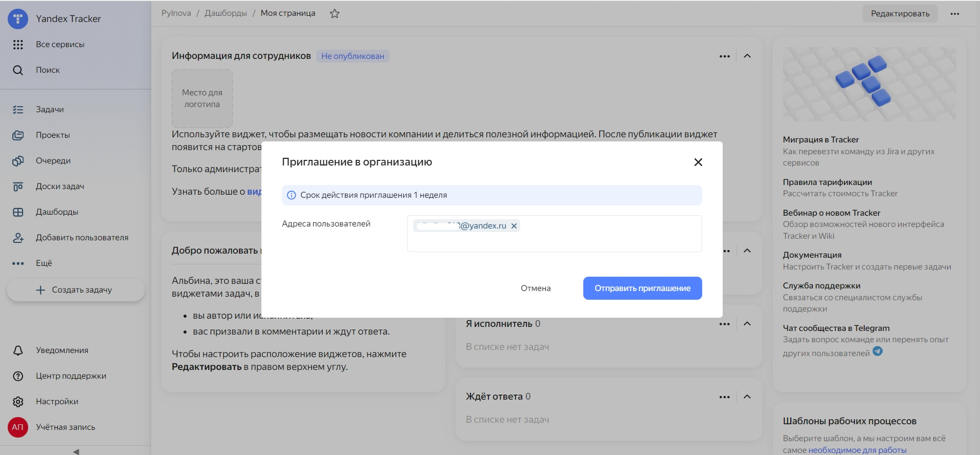Click the 'Редактировать' button
This screenshot has width=980, height=455.
coord(900,14)
